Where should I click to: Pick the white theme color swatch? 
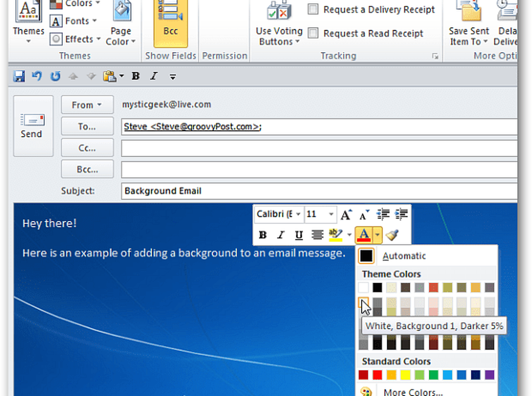(363, 288)
